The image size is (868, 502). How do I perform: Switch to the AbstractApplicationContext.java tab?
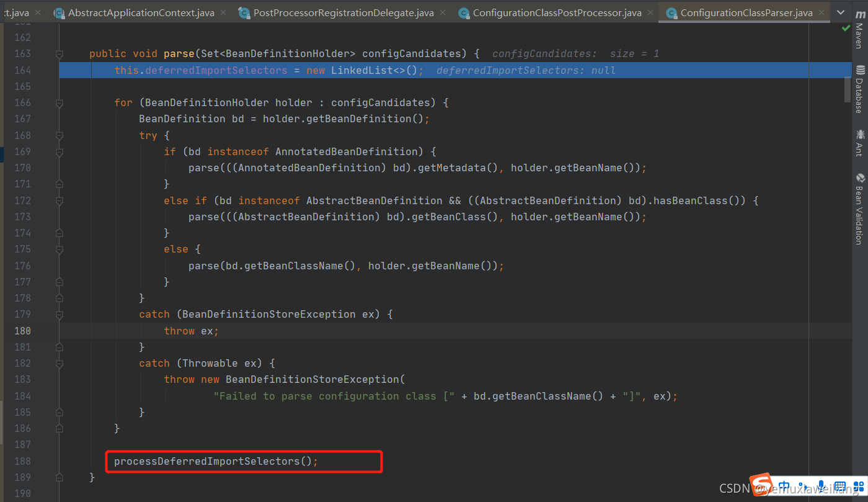pos(141,13)
